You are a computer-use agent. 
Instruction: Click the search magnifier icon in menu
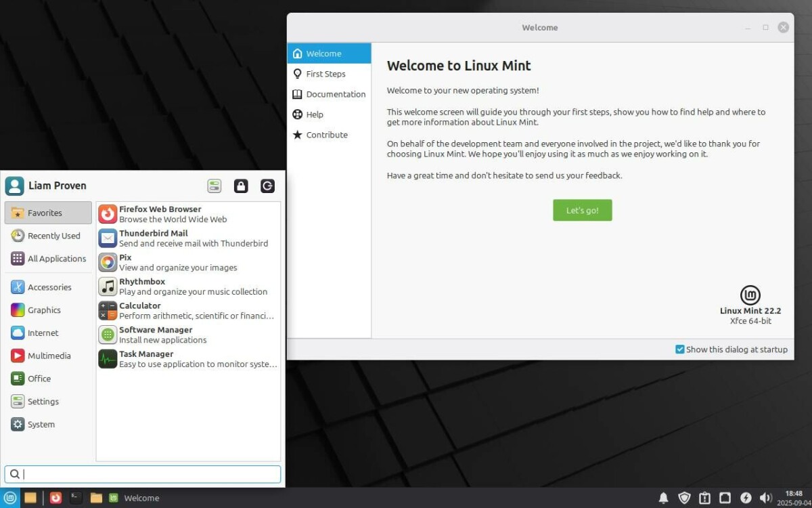coord(15,474)
